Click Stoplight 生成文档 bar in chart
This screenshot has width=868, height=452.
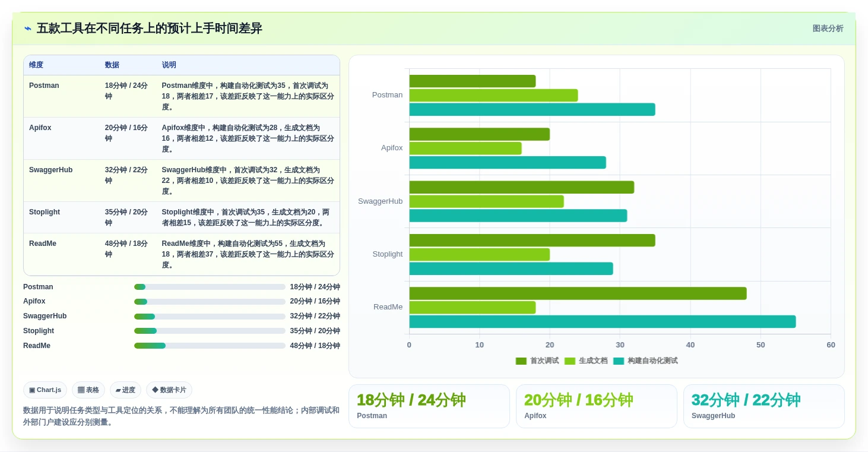[x=479, y=254]
